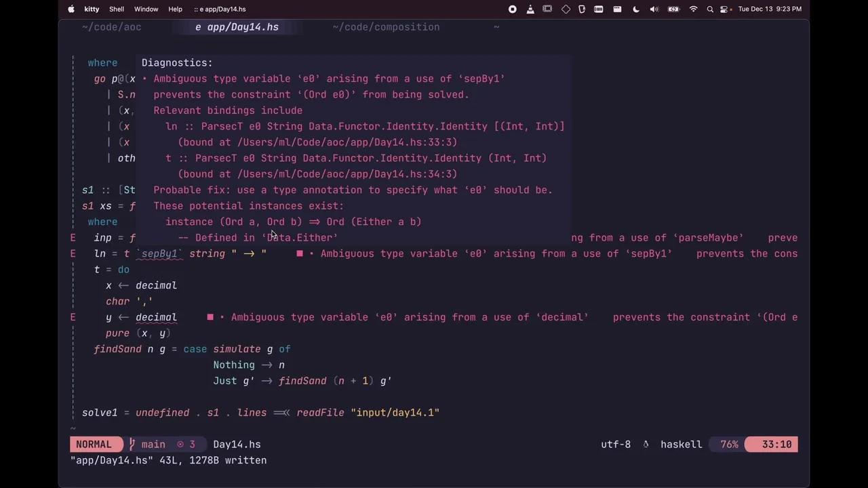Click the utf-8 encoding label
The width and height of the screenshot is (868, 488).
coord(616,445)
